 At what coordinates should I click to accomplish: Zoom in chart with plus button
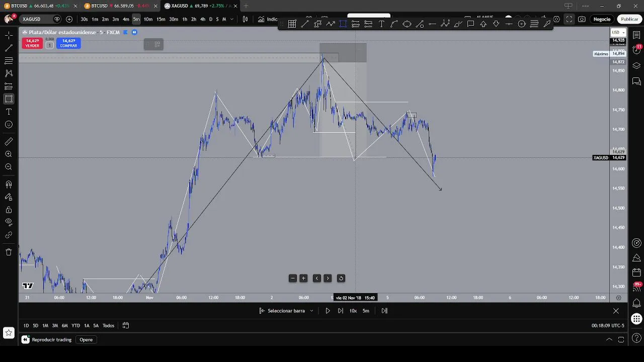[x=303, y=279]
